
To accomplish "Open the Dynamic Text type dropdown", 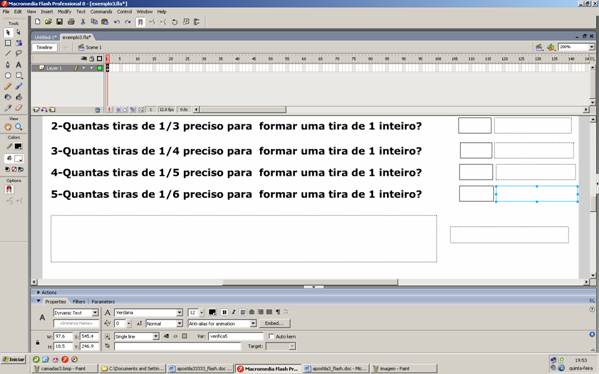I will coord(76,312).
